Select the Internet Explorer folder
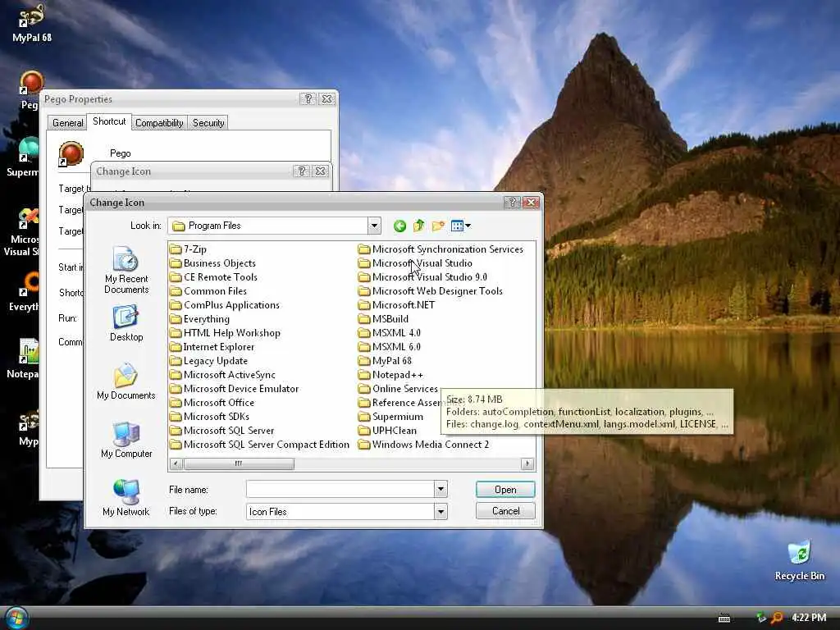 coord(212,347)
